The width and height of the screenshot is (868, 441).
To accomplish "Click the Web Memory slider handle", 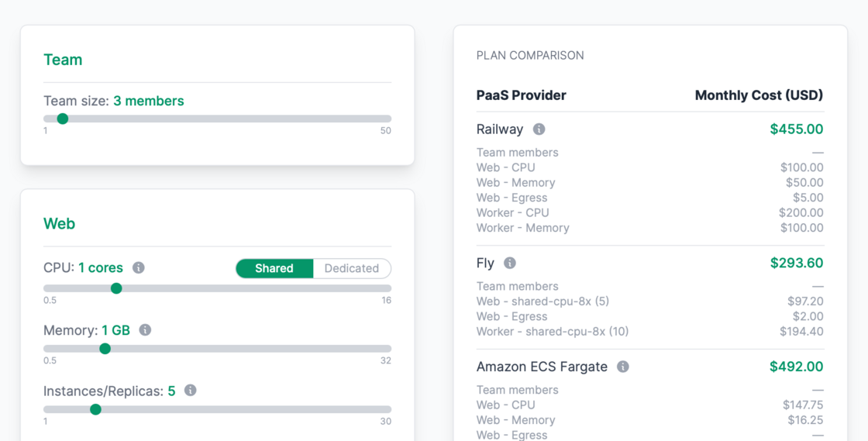I will click(105, 349).
